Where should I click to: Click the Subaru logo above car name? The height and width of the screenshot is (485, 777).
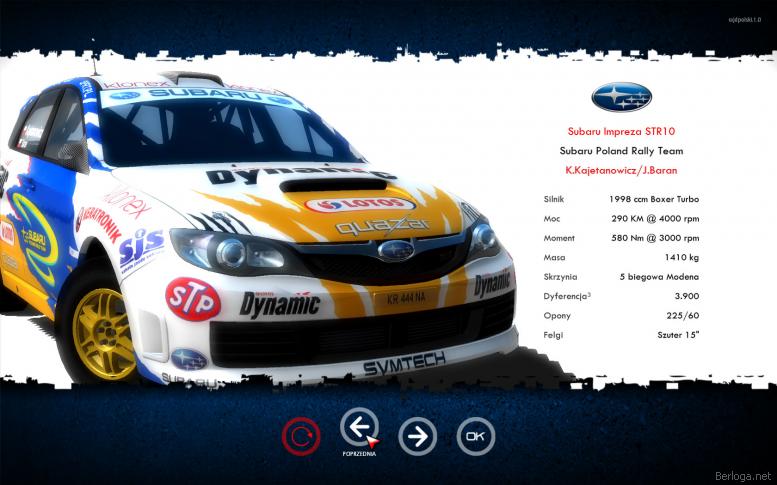(621, 97)
